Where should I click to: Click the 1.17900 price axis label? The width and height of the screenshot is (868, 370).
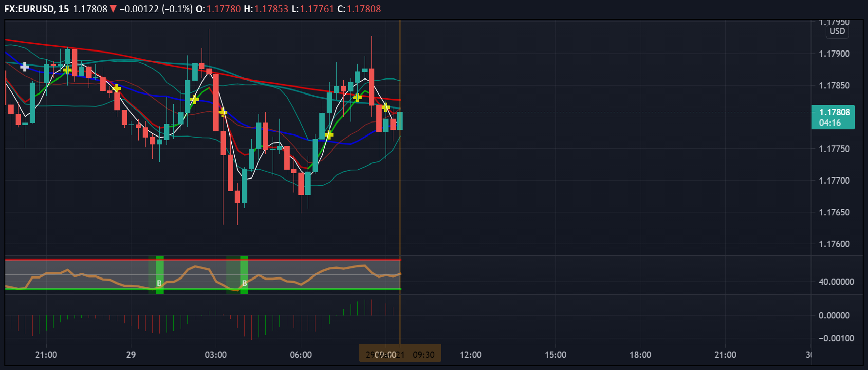coord(834,54)
